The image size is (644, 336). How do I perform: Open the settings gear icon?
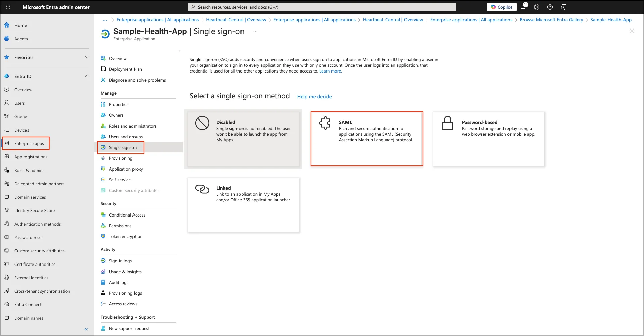coord(537,7)
